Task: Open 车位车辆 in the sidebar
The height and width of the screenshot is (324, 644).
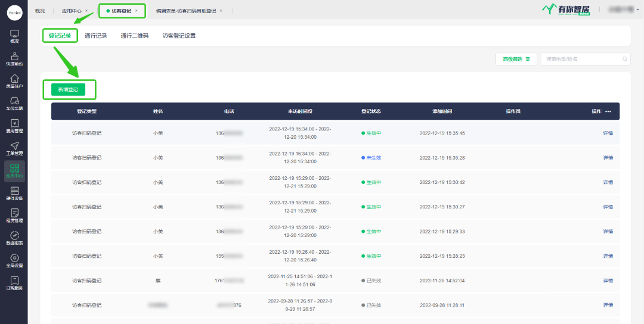Action: (x=14, y=104)
